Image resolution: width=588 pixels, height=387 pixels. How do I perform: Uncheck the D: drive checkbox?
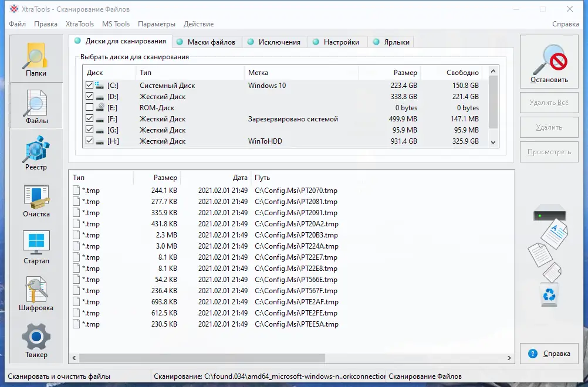click(x=89, y=96)
